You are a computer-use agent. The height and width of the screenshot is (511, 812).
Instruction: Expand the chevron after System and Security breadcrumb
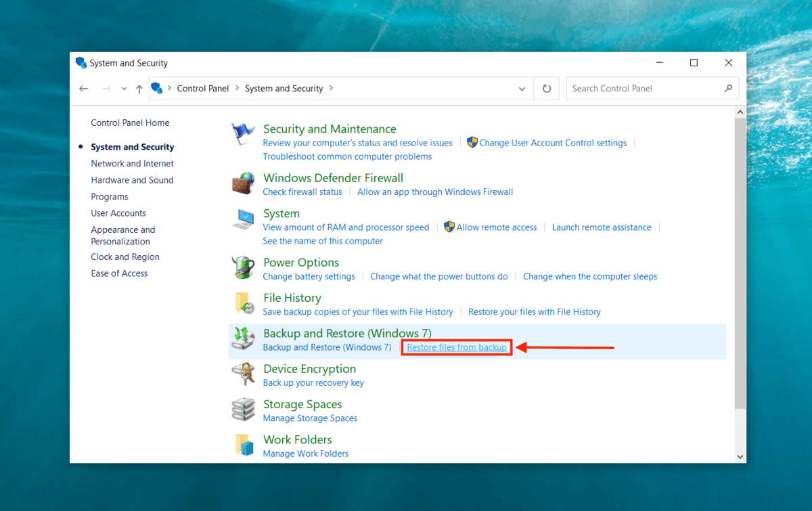point(330,88)
